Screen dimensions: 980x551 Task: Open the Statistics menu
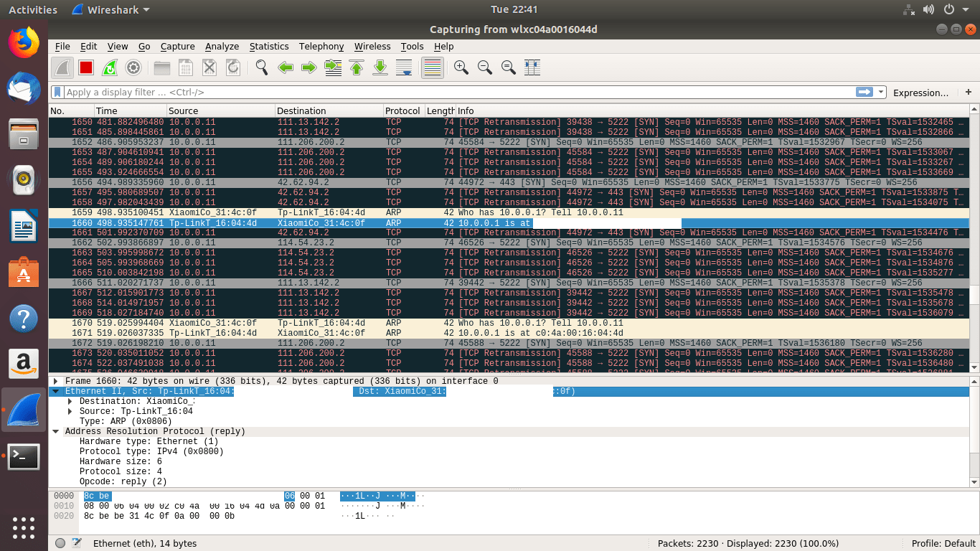click(x=269, y=46)
